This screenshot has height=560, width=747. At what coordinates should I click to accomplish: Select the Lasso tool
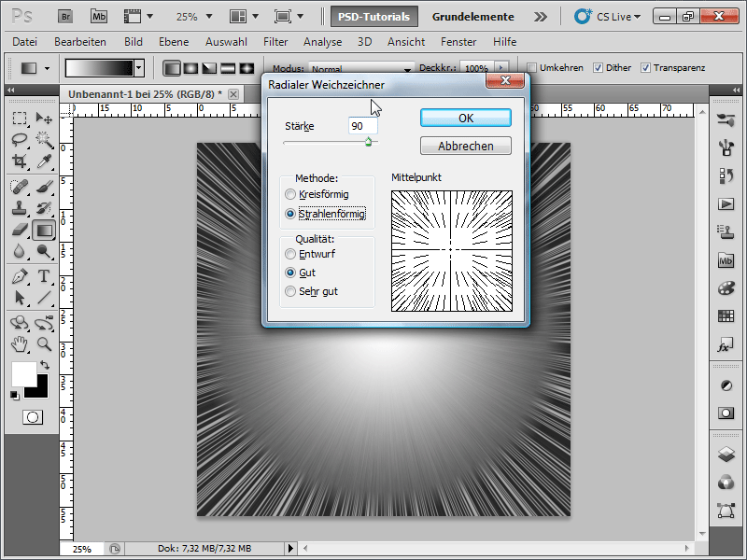[x=20, y=139]
